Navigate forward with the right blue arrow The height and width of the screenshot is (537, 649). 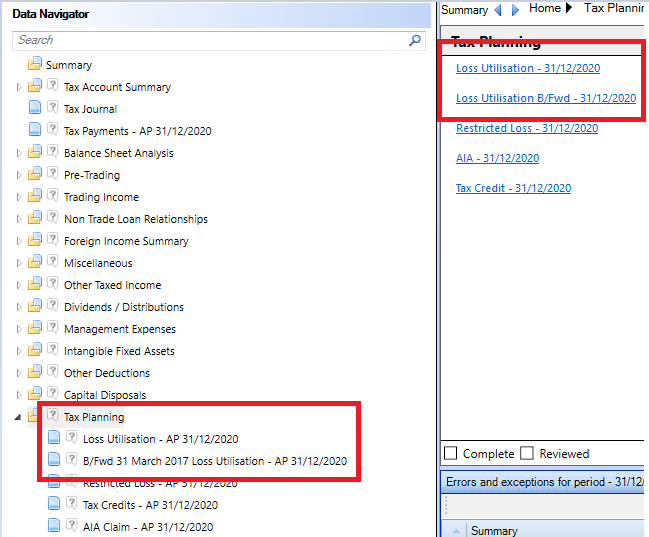(515, 10)
